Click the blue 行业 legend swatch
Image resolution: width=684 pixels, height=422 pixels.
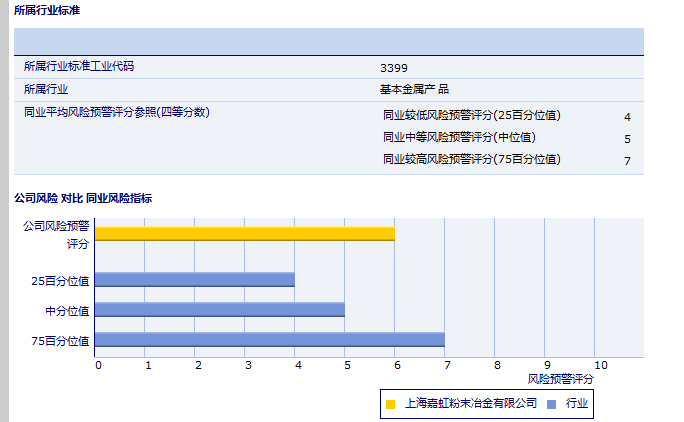(551, 404)
